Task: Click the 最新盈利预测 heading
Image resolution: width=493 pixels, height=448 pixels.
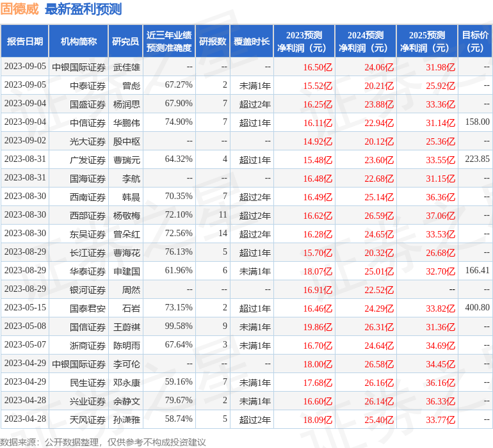Action: pos(83,9)
